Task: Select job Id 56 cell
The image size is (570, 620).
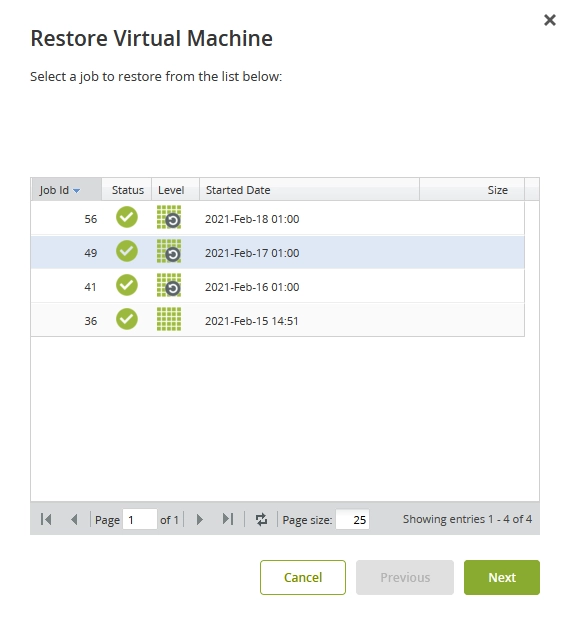Action: pyautogui.click(x=91, y=219)
